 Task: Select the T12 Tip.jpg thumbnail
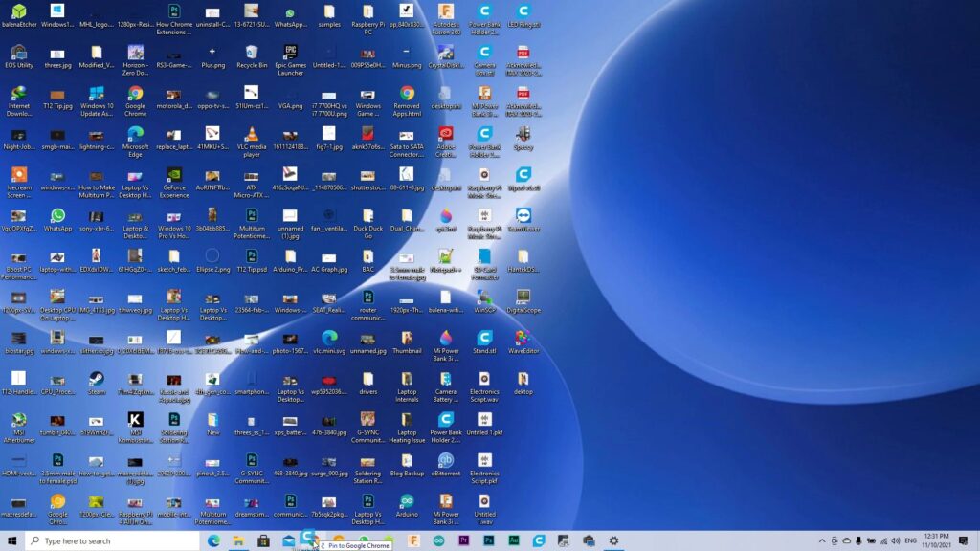(57, 99)
